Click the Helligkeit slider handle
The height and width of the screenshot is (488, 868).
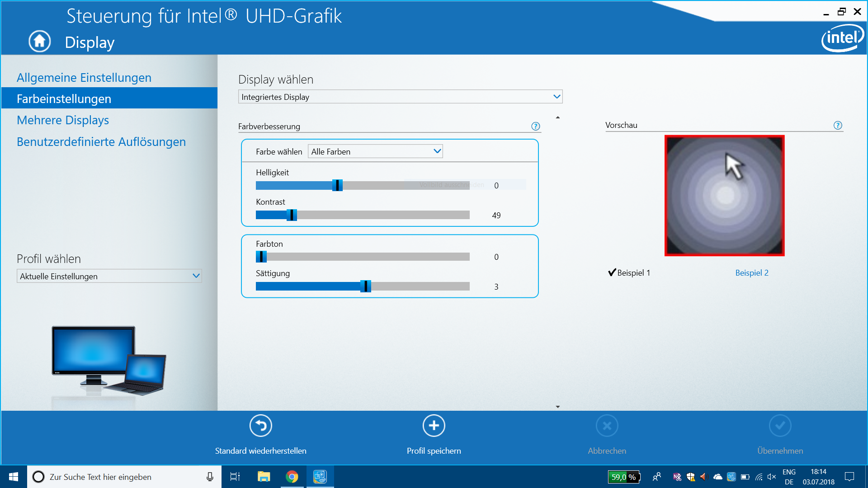pyautogui.click(x=337, y=185)
